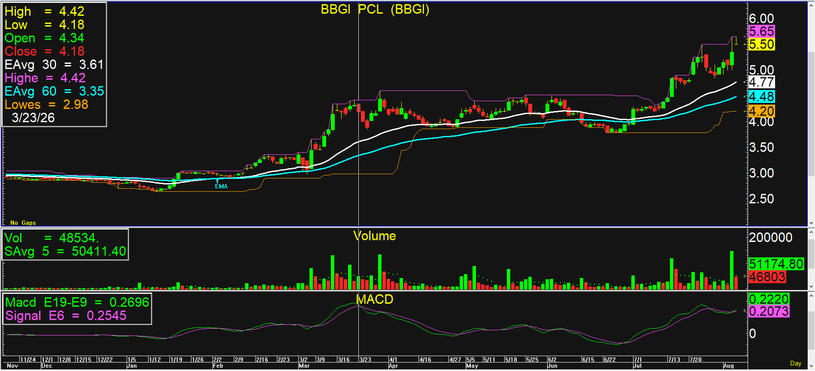Select the cyan EMA line label

coord(221,185)
